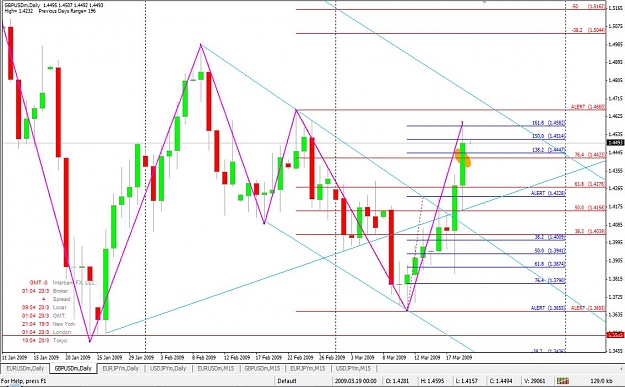
Task: Click the 11 Jan 2009 date on time axis
Action: (x=14, y=358)
